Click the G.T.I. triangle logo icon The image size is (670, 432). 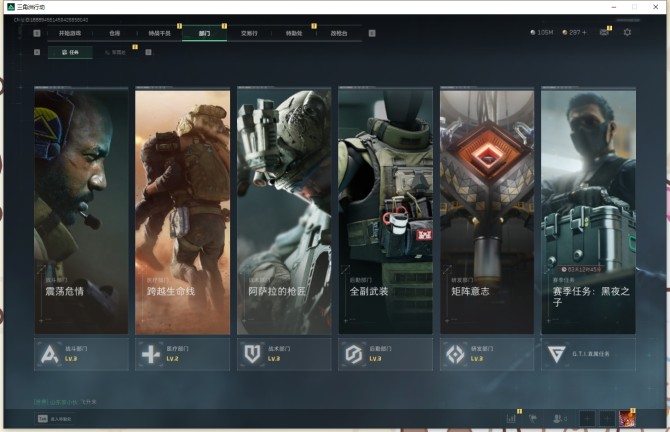pos(556,354)
